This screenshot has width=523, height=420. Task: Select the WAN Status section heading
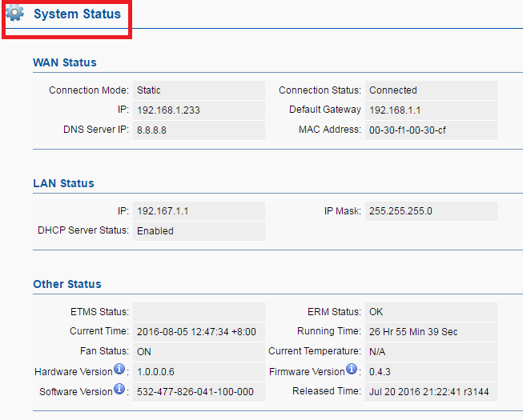pos(65,62)
